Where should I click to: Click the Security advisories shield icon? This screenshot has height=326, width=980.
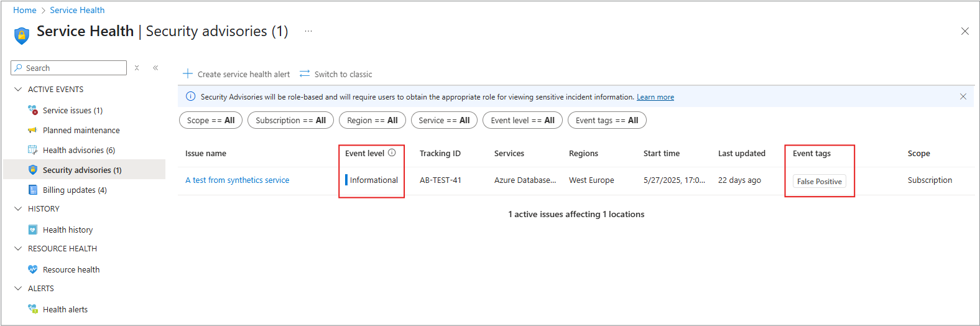coord(33,170)
